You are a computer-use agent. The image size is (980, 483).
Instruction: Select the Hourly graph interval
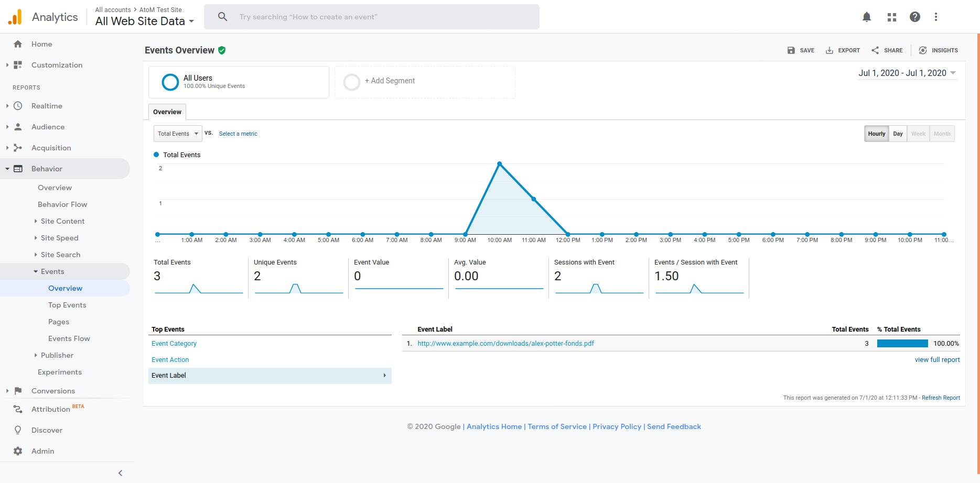876,134
